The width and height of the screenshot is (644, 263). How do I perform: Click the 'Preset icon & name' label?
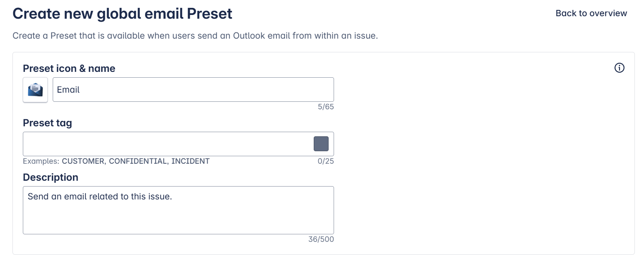coord(69,69)
